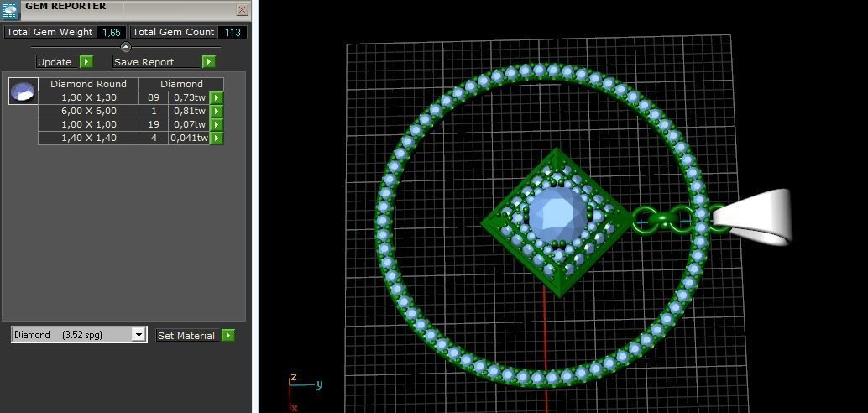Close the Gem Reporter panel
This screenshot has height=413, width=868.
(242, 9)
